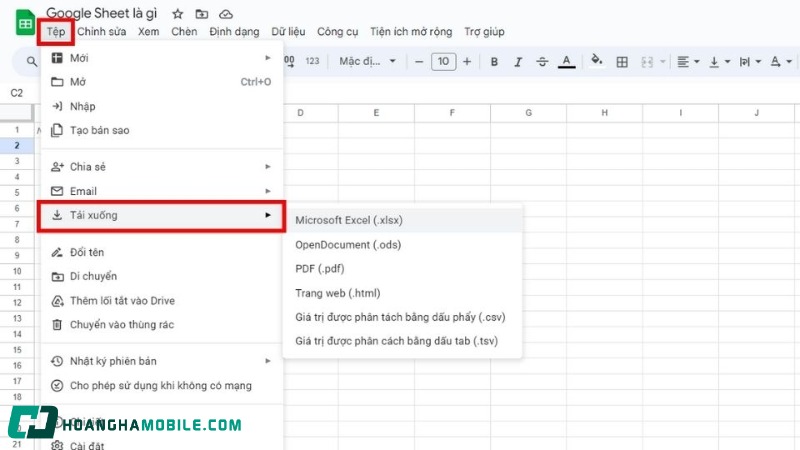The image size is (800, 450).
Task: Click the move to folder icon
Action: 202,14
